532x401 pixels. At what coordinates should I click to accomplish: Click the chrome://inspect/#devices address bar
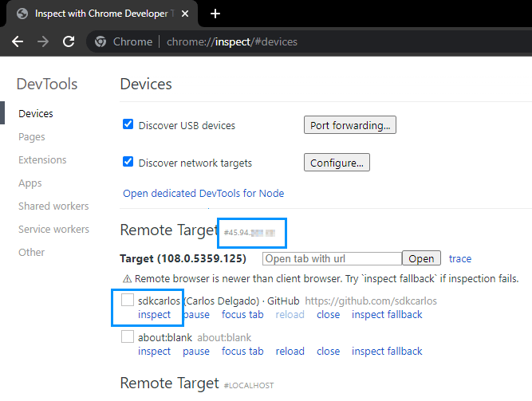tap(232, 41)
